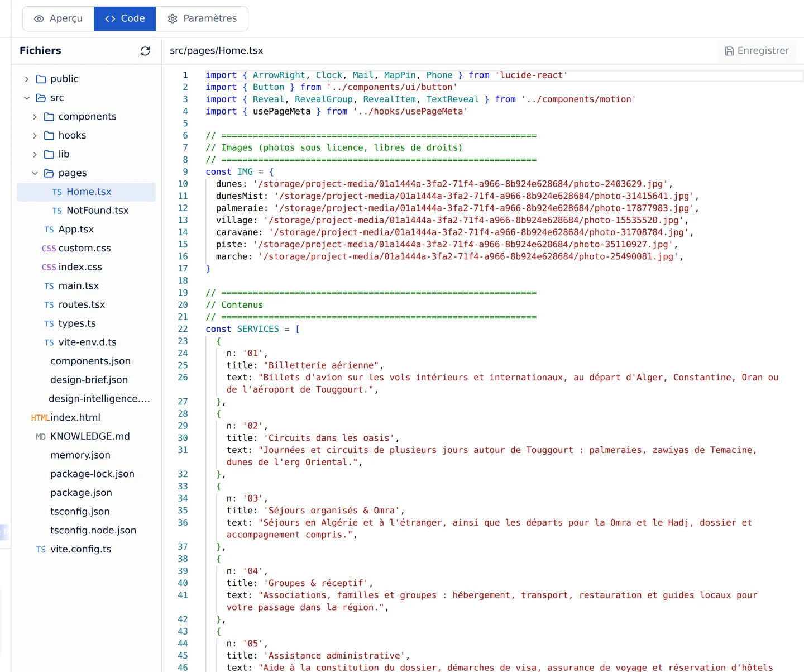Click the 'const SERVICES = [' code line
The image size is (804, 672).
[253, 329]
